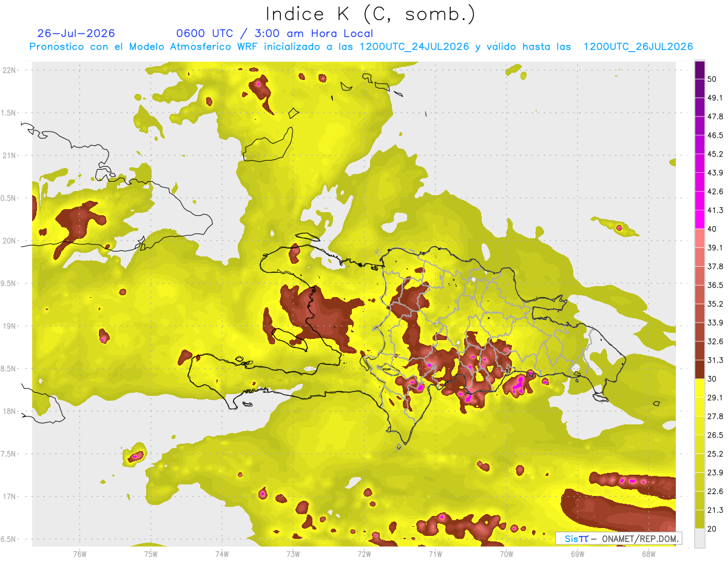Select the '1200UTC_24JUL2026' initialization time
This screenshot has height=562, width=728.
[x=414, y=47]
